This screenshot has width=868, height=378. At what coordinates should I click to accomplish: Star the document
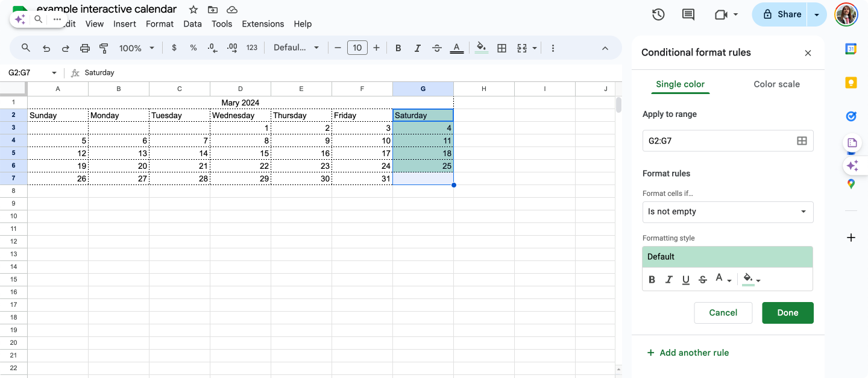tap(193, 10)
